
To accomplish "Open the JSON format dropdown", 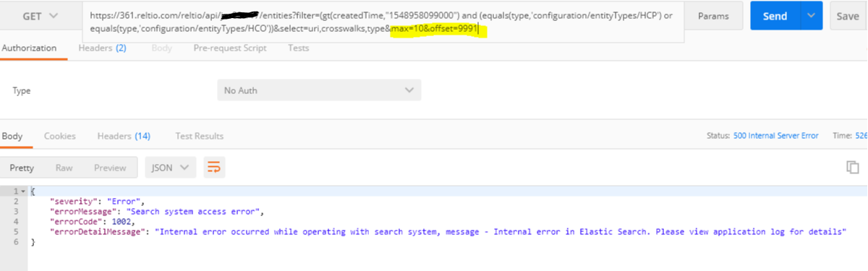I will (x=171, y=168).
